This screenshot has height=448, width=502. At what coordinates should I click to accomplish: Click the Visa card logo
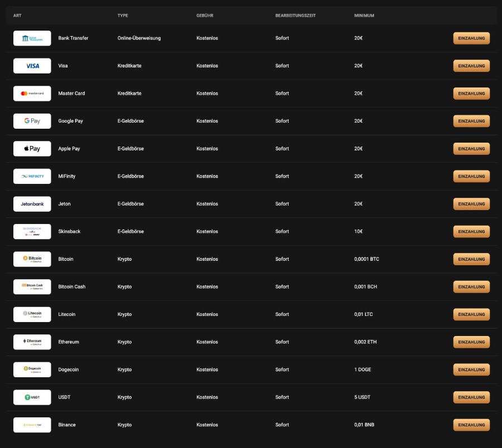[x=32, y=66]
